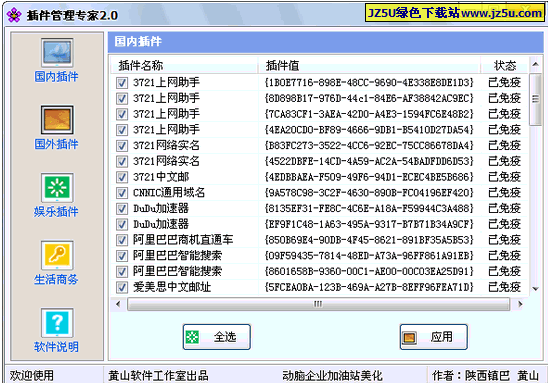
Task: Click the horizontal scrollbar right arrow
Action: click(520, 304)
